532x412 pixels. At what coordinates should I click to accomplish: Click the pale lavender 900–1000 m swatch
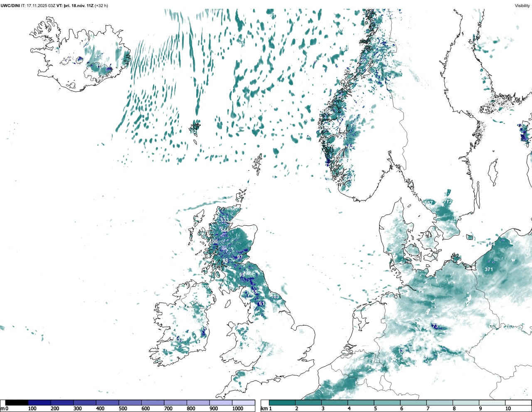click(221, 403)
